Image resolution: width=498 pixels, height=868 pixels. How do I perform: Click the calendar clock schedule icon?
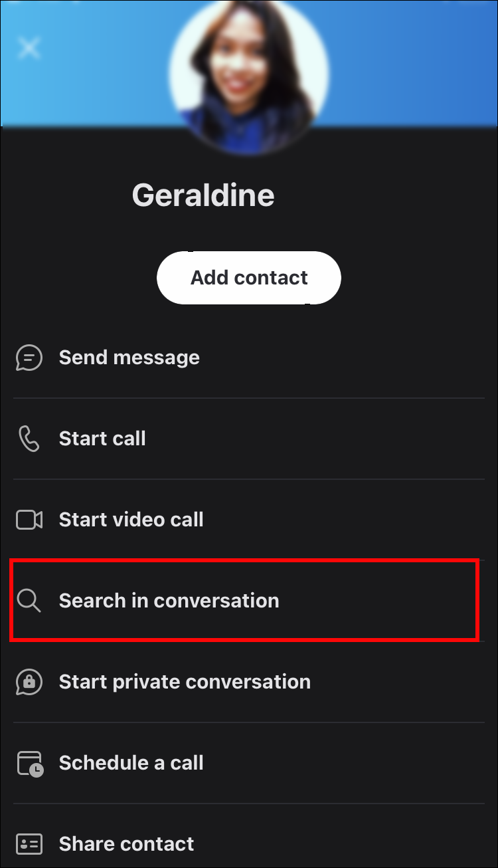pos(29,764)
